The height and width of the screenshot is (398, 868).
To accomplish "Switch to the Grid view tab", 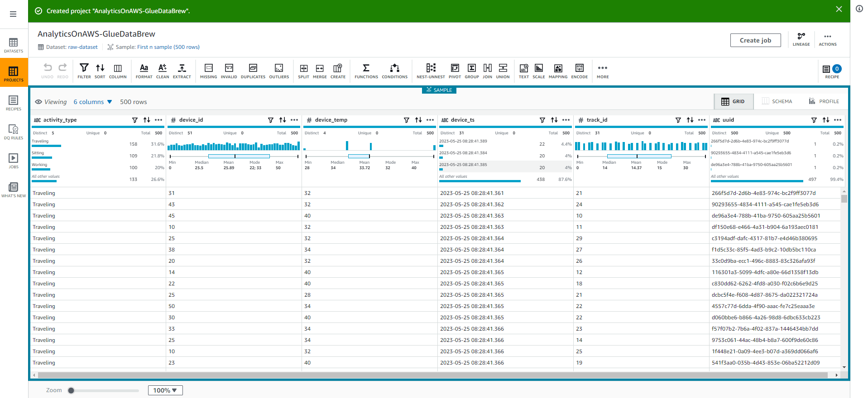I will 734,101.
